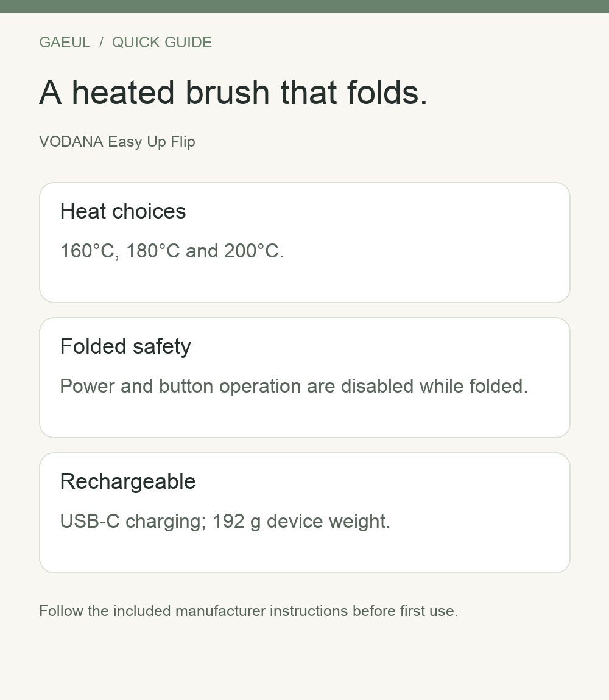This screenshot has width=609, height=700.
Task: Click the Heat choices card title
Action: (123, 211)
